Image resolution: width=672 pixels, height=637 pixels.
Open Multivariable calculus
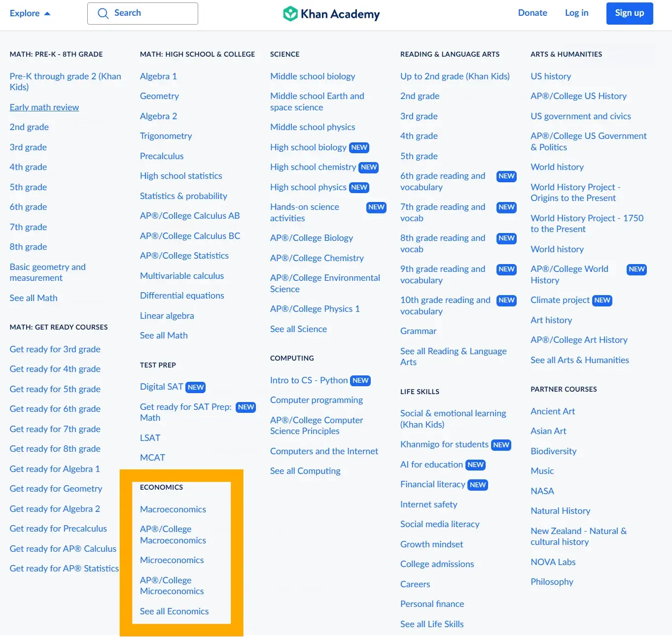click(182, 276)
